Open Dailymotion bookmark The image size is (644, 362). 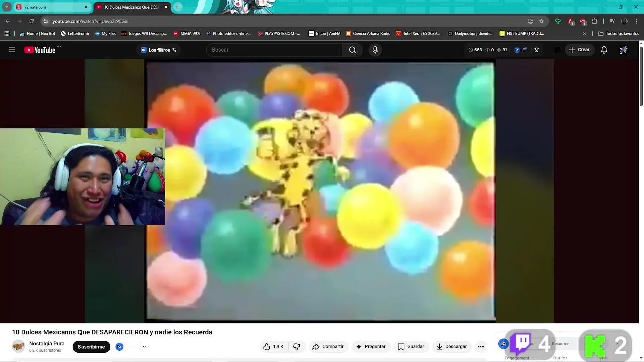pos(470,34)
